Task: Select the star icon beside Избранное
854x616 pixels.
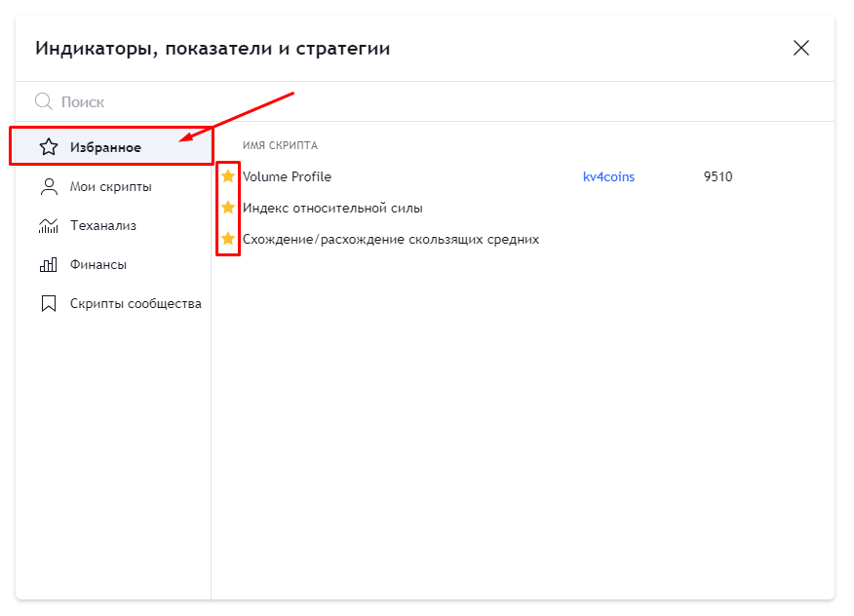Action: point(48,146)
